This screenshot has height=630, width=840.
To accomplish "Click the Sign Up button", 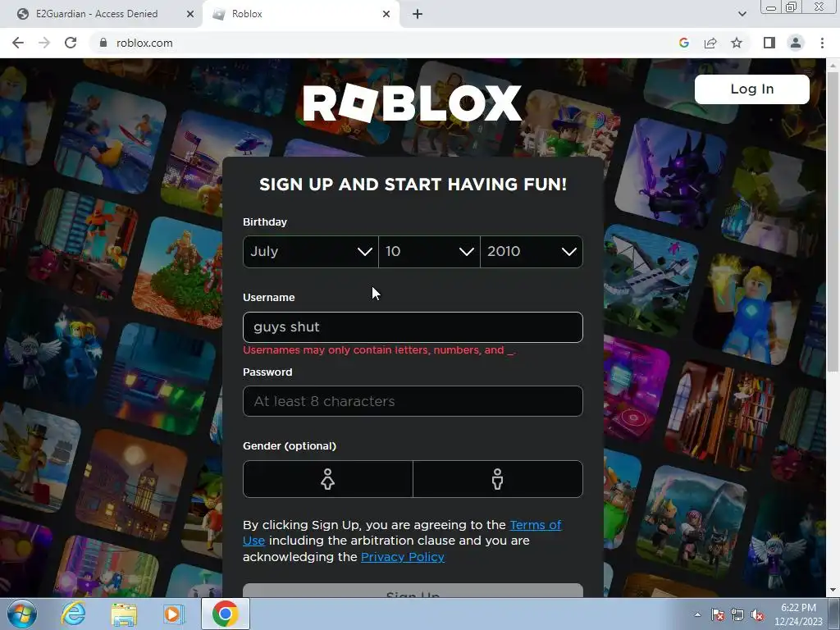I will pyautogui.click(x=413, y=591).
